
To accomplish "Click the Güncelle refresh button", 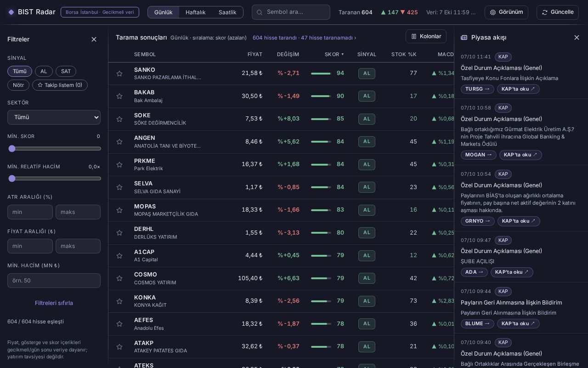I will click(558, 12).
